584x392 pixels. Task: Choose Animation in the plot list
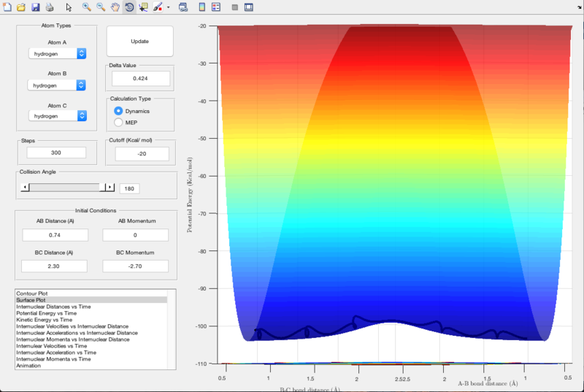[30, 365]
